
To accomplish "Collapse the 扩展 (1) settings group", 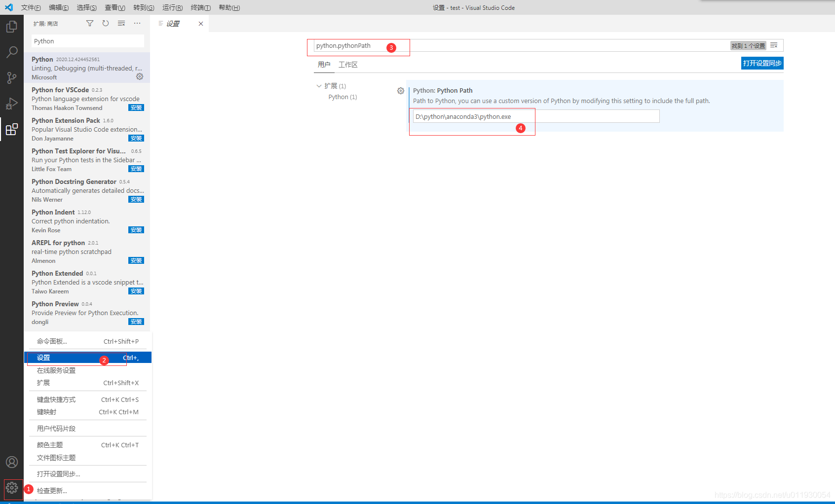I will 319,86.
